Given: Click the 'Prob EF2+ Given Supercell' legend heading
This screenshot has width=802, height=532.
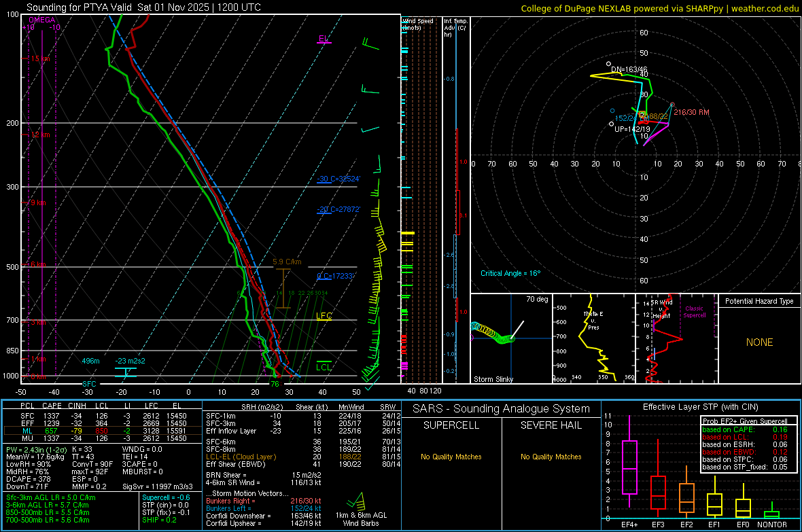Looking at the screenshot, I should [x=745, y=421].
